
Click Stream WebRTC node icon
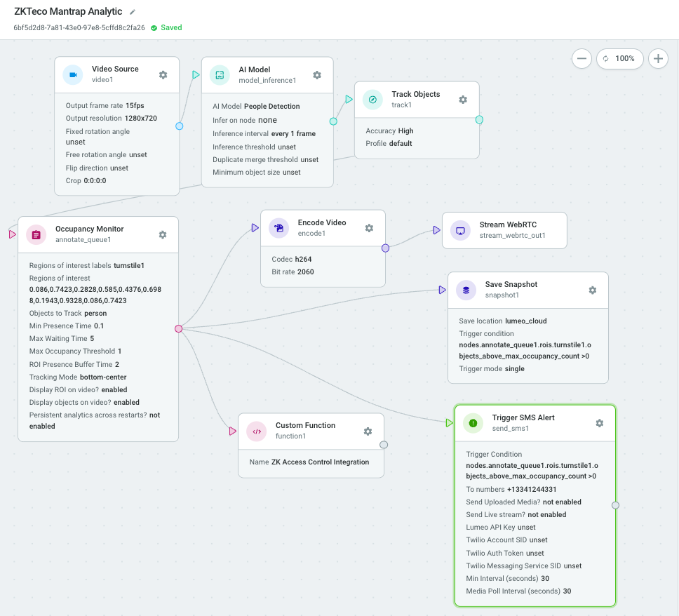(x=460, y=230)
